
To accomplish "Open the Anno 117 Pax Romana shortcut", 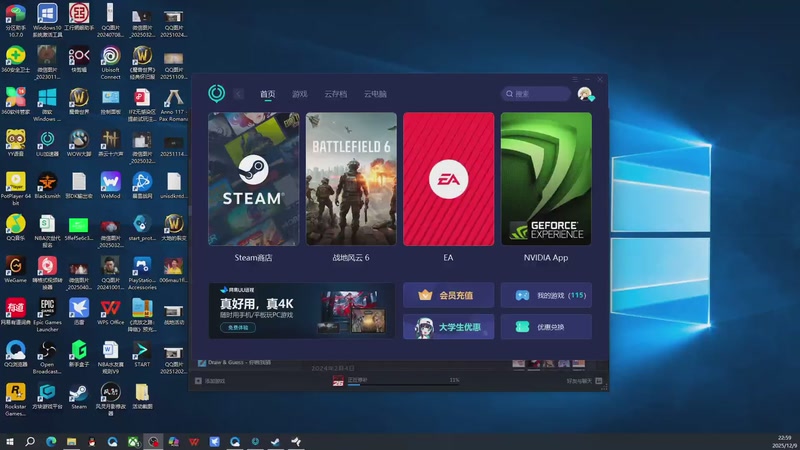I will point(173,105).
